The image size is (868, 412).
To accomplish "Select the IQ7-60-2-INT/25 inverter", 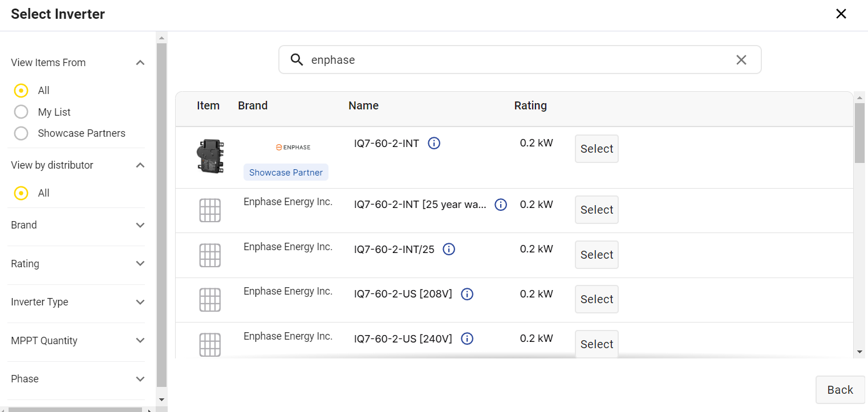I will point(597,255).
